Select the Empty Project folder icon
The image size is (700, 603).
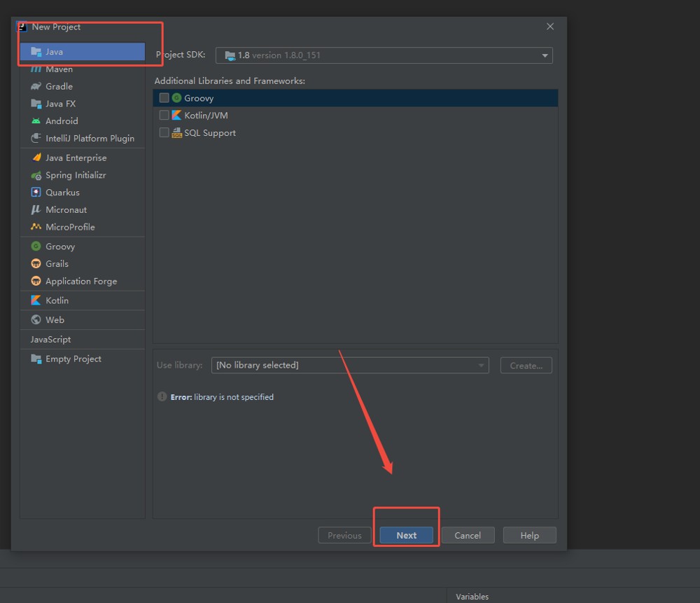click(36, 359)
